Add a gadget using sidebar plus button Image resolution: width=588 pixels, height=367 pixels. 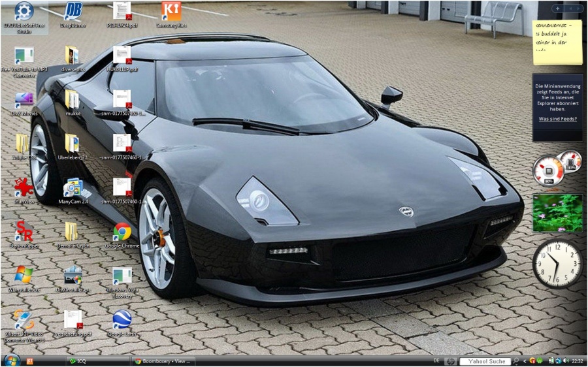coord(557,8)
